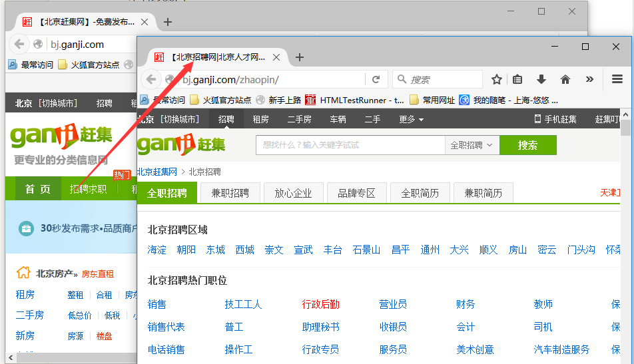The height and width of the screenshot is (364, 634).
Task: Select 车辆 in the top nav bar
Action: (x=338, y=119)
